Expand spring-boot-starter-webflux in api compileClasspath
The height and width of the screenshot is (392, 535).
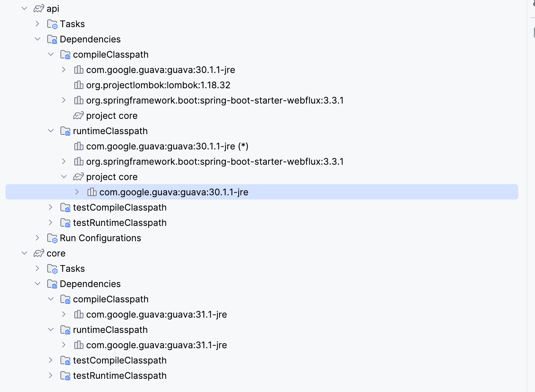64,100
